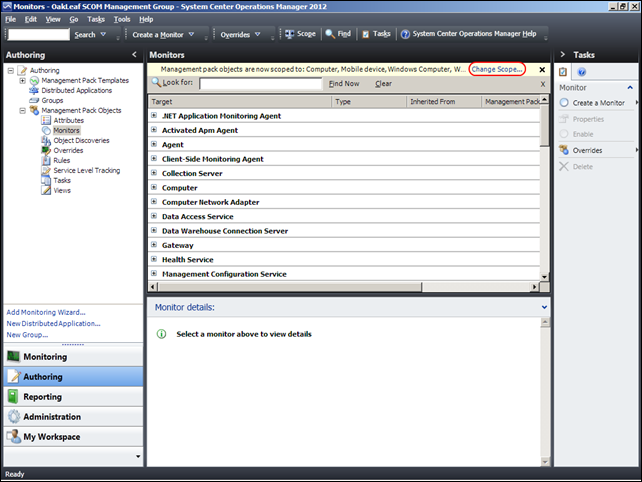Click Delete in Tasks pane

click(x=582, y=167)
